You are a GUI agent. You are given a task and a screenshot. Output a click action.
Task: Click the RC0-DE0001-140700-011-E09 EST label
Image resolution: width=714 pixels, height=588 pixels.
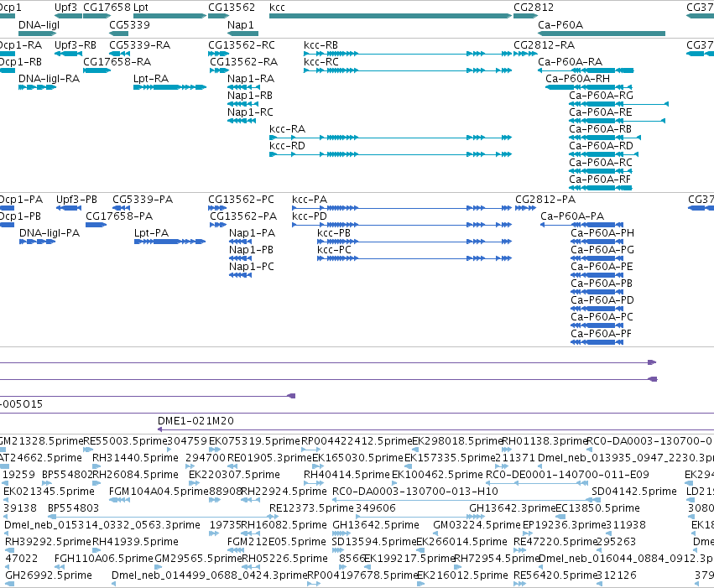click(x=567, y=474)
